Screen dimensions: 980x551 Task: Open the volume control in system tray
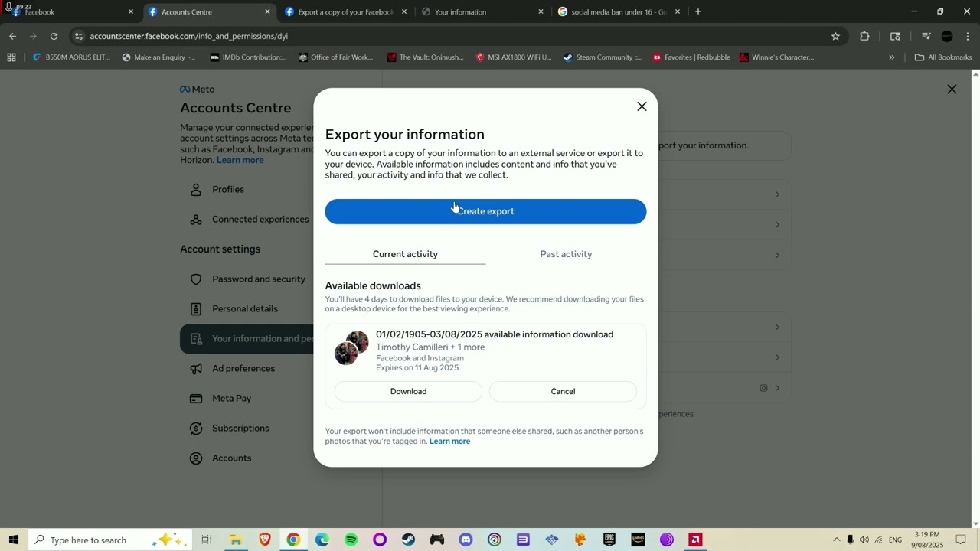click(x=864, y=540)
